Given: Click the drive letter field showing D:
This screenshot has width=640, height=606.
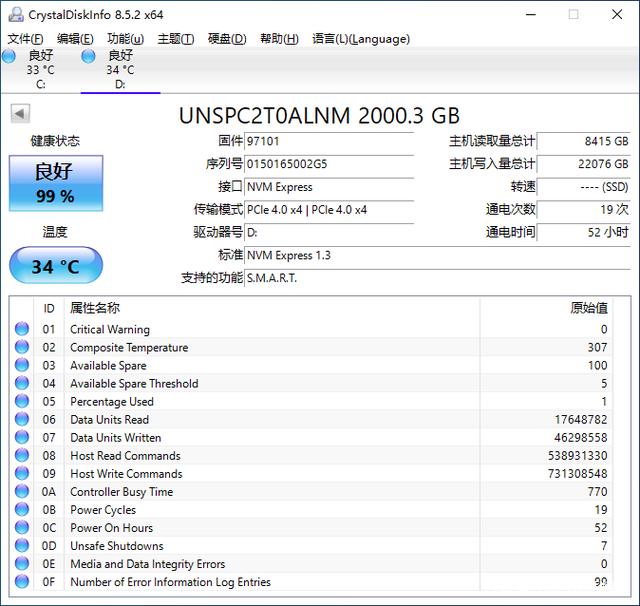Looking at the screenshot, I should click(x=329, y=233).
